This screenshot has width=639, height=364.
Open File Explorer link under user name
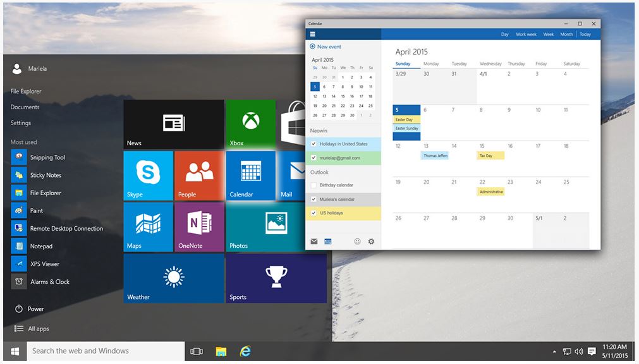tap(26, 91)
